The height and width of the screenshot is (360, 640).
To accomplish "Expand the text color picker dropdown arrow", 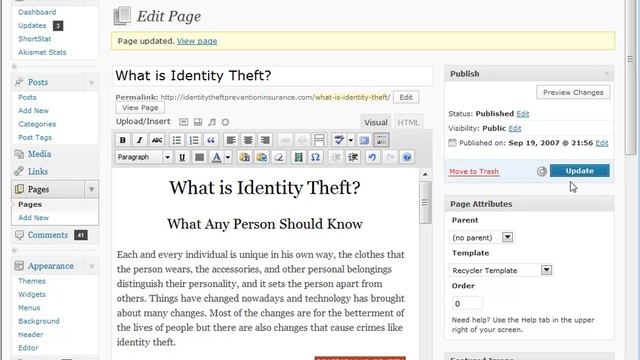I will pyautogui.click(x=228, y=157).
